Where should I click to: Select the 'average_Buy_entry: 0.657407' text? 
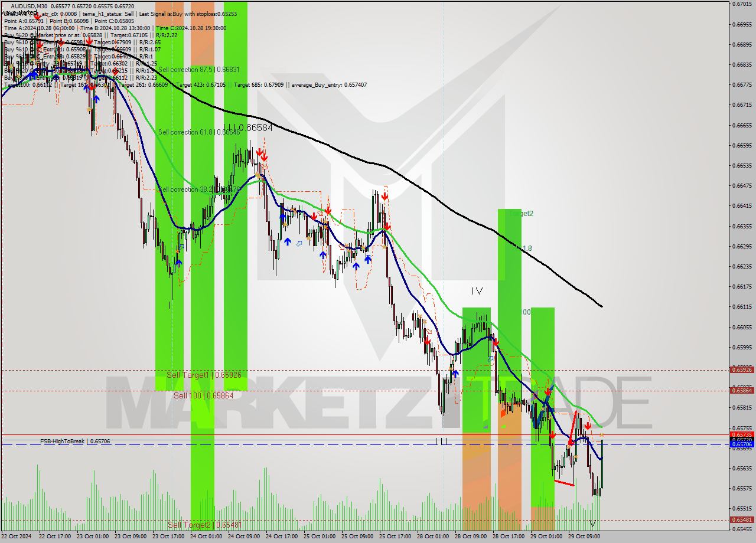tap(328, 85)
